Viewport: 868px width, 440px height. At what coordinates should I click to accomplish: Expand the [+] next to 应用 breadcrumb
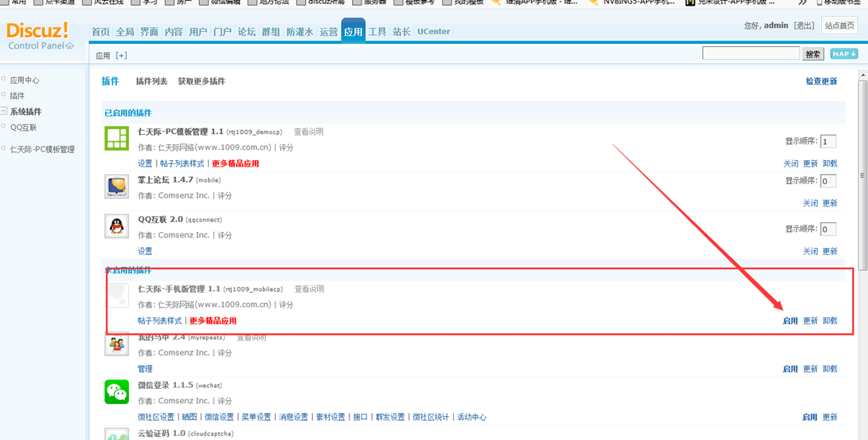pyautogui.click(x=121, y=56)
